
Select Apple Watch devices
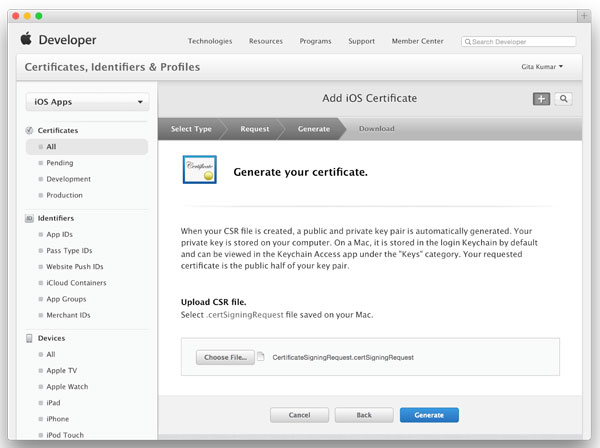click(x=67, y=387)
